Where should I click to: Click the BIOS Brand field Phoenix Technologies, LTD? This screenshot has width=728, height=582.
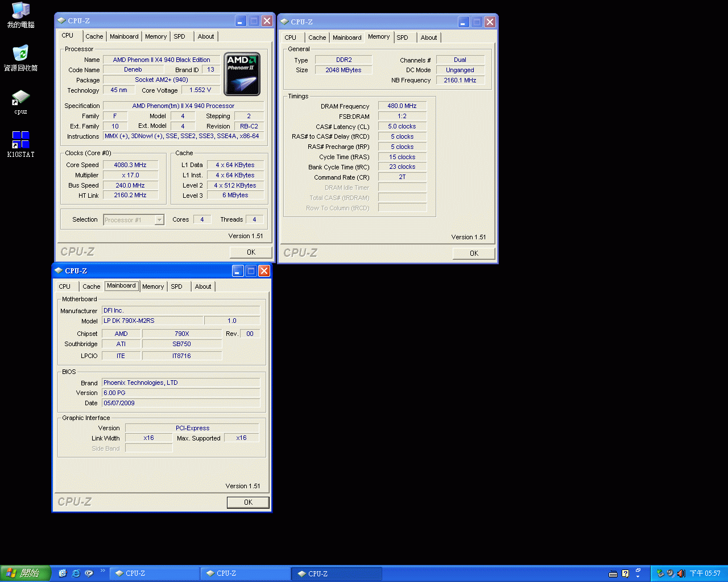click(x=181, y=383)
